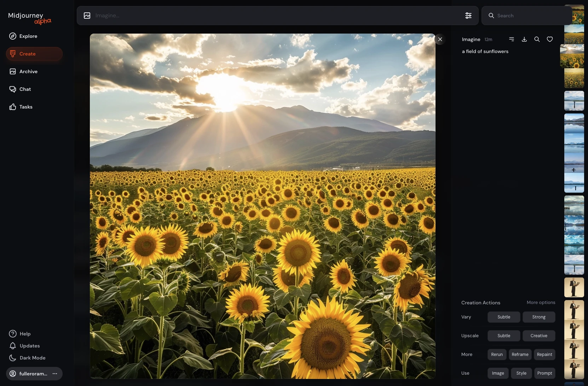Click the image upload icon in Imagine bar
The width and height of the screenshot is (588, 386).
87,16
